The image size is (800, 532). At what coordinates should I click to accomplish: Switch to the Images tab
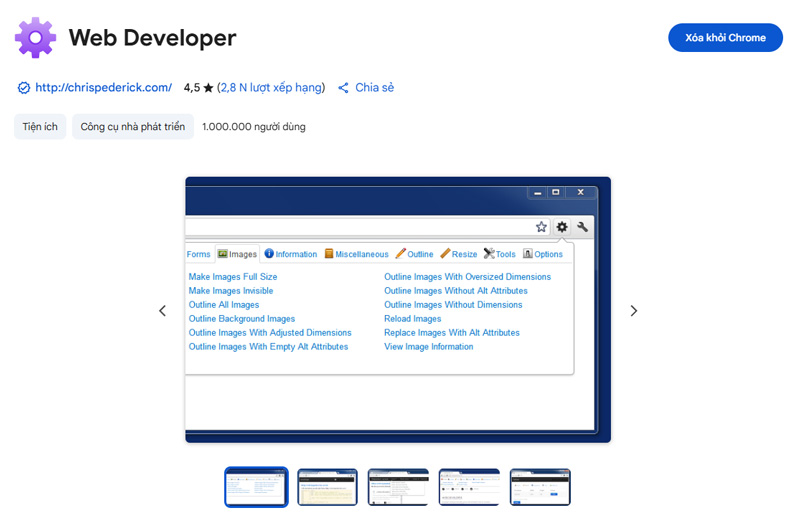(x=237, y=254)
